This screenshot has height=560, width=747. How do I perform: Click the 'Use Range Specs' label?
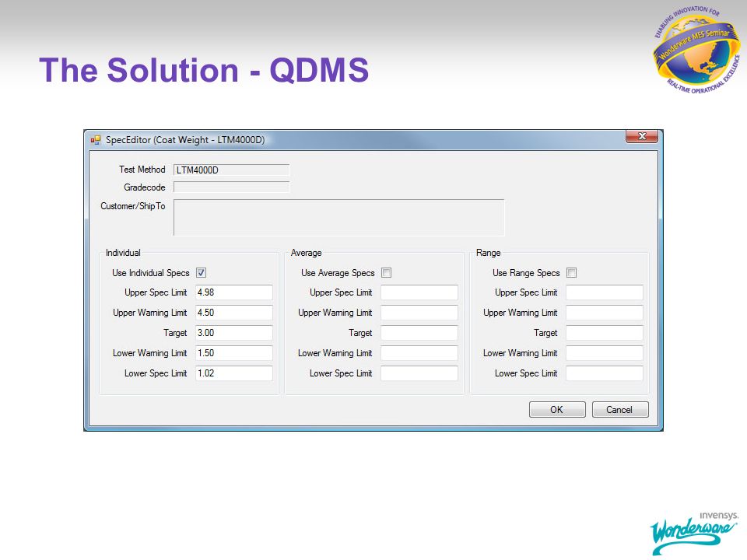point(526,273)
